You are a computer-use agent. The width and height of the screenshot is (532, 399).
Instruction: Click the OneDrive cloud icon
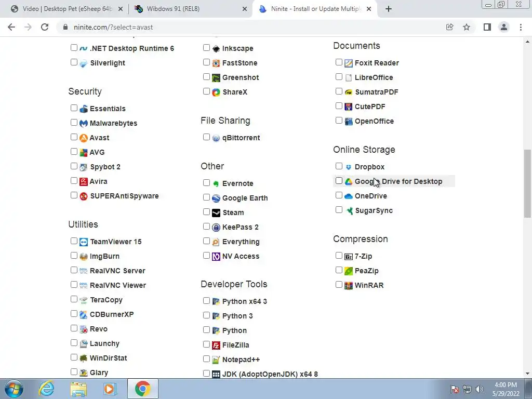[349, 196]
